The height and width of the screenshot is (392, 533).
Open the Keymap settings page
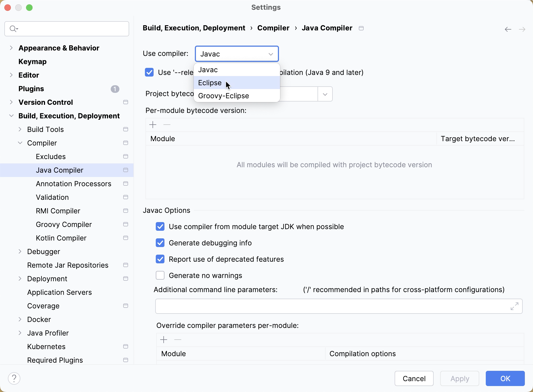click(x=33, y=62)
